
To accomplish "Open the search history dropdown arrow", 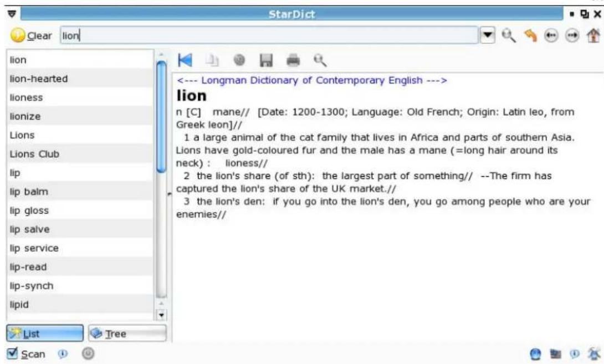I will point(487,35).
